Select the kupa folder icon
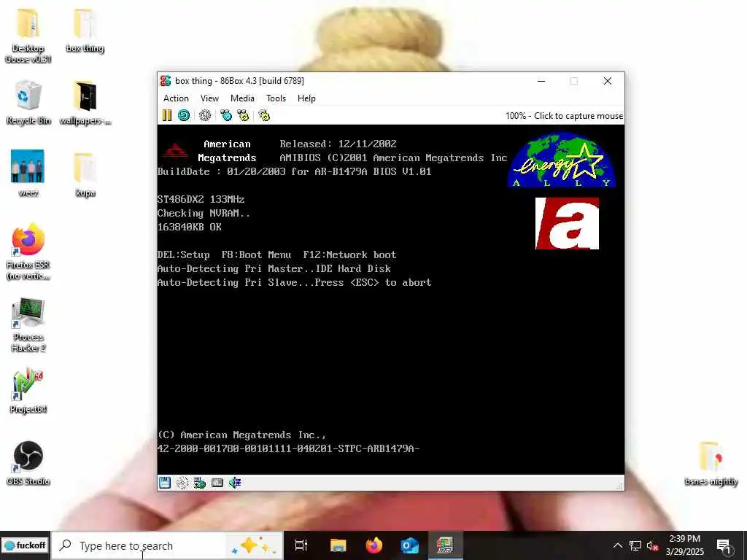 85,174
